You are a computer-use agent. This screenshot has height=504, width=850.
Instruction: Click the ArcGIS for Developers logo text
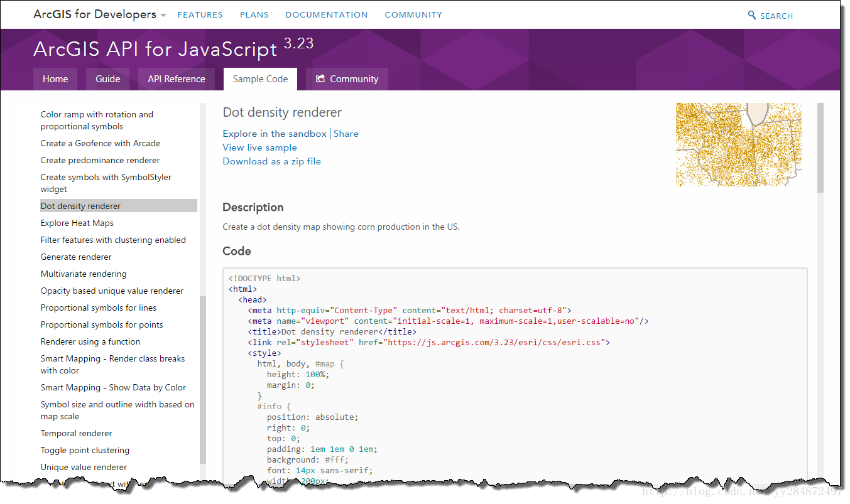95,14
